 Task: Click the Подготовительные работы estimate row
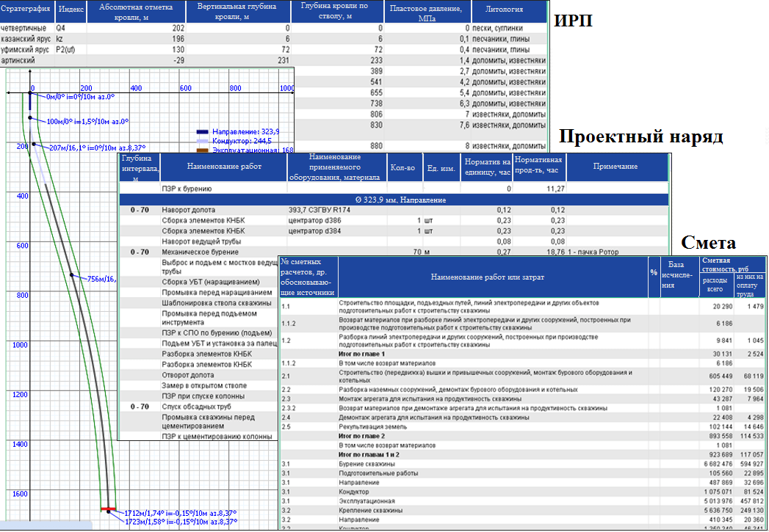tap(523, 473)
